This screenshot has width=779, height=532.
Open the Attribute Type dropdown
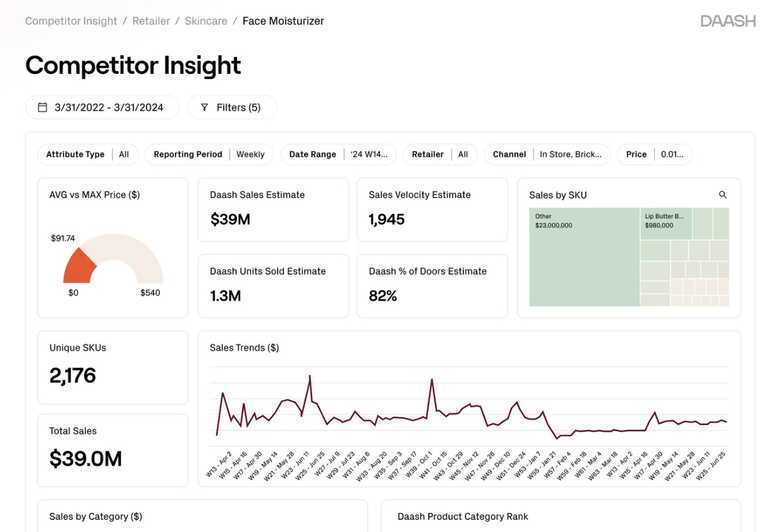88,155
